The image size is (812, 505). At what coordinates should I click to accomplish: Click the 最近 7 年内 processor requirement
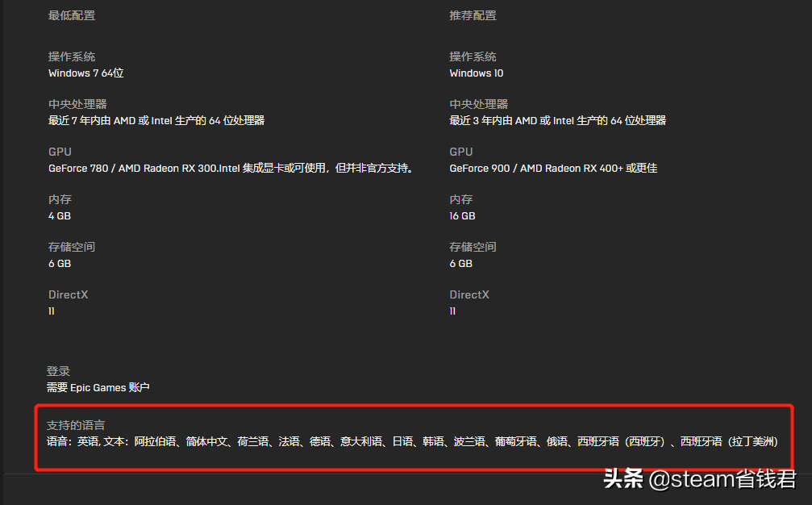pyautogui.click(x=156, y=121)
